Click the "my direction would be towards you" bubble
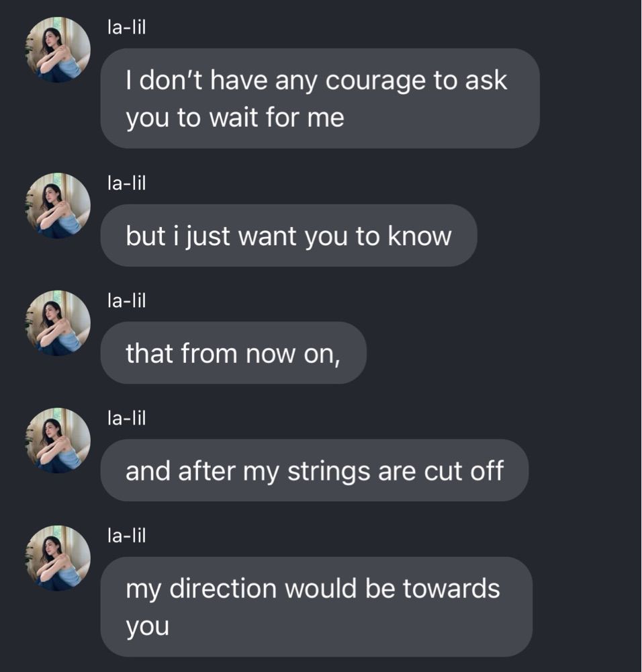642x672 pixels. pyautogui.click(x=316, y=607)
